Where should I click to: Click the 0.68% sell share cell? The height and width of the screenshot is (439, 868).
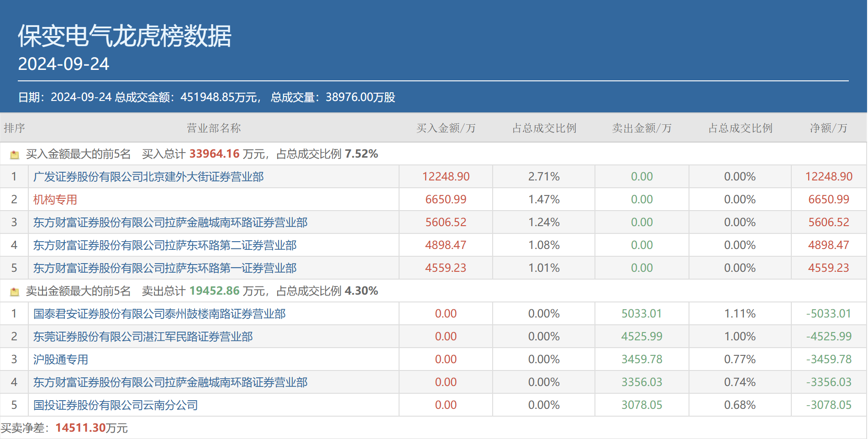click(x=740, y=405)
